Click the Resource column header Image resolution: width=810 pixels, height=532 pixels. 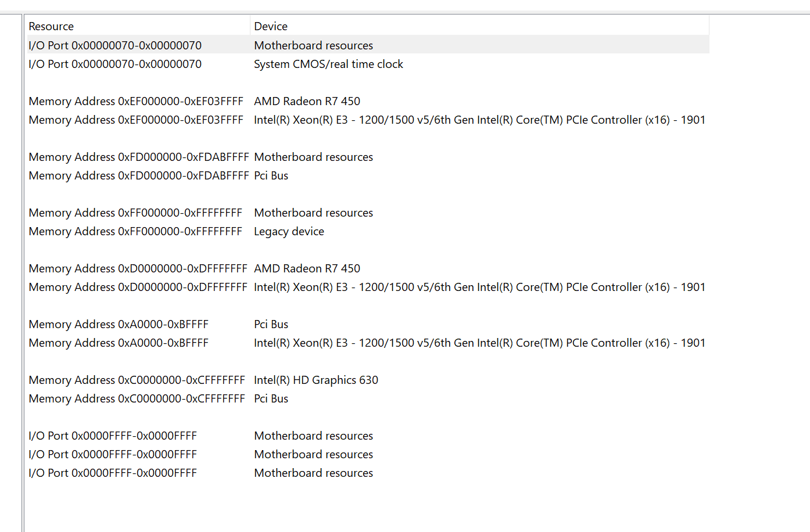(x=51, y=26)
